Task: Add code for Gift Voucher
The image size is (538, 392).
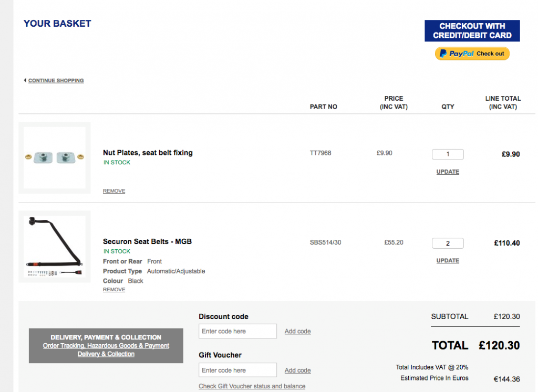Action: (x=297, y=370)
